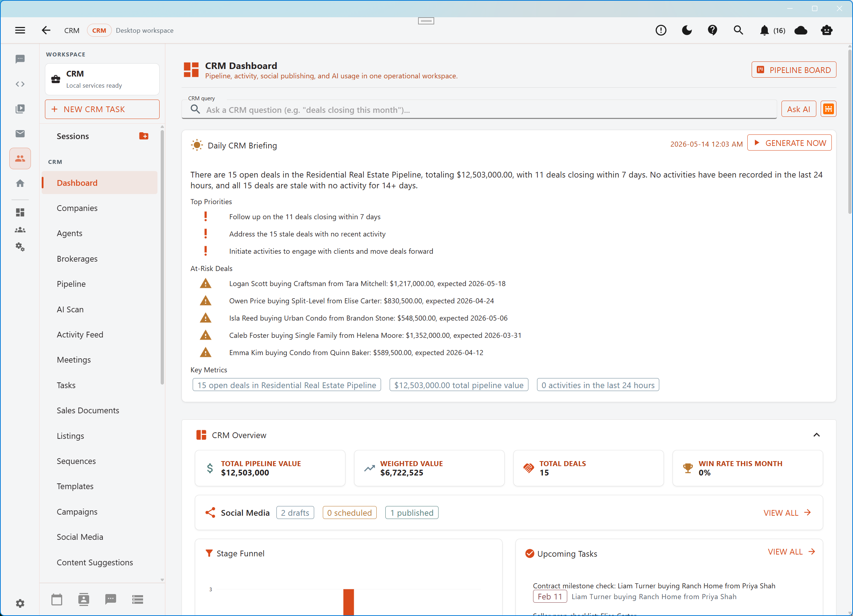Add new session folder icon
Image resolution: width=853 pixels, height=616 pixels.
point(144,136)
